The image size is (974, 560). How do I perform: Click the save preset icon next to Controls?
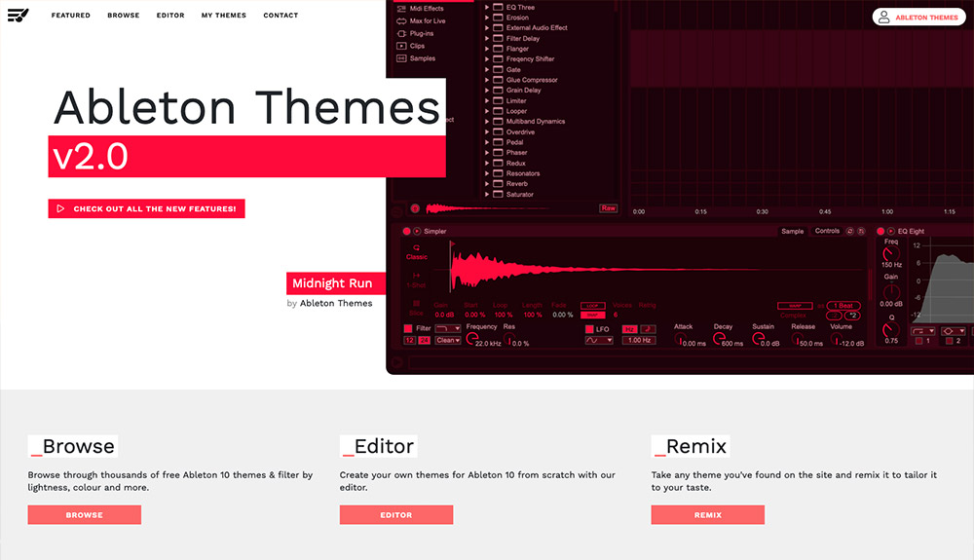click(x=861, y=231)
